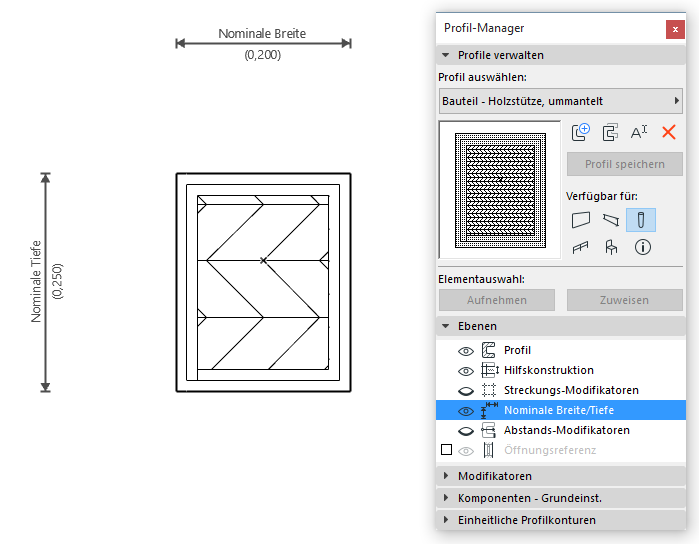The height and width of the screenshot is (544, 699).
Task: Hide the Hilfskonstruktion layer via eye
Action: 466,371
